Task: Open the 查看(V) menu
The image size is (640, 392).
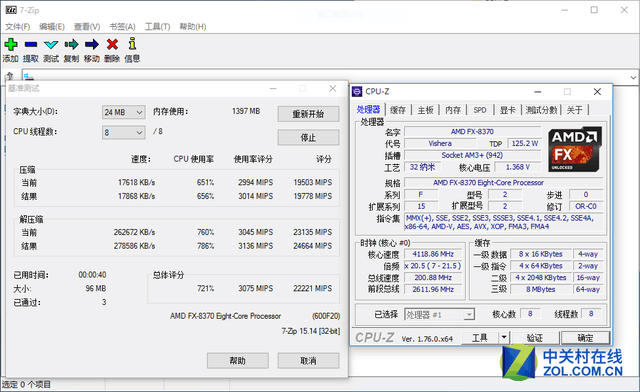Action: coord(87,27)
